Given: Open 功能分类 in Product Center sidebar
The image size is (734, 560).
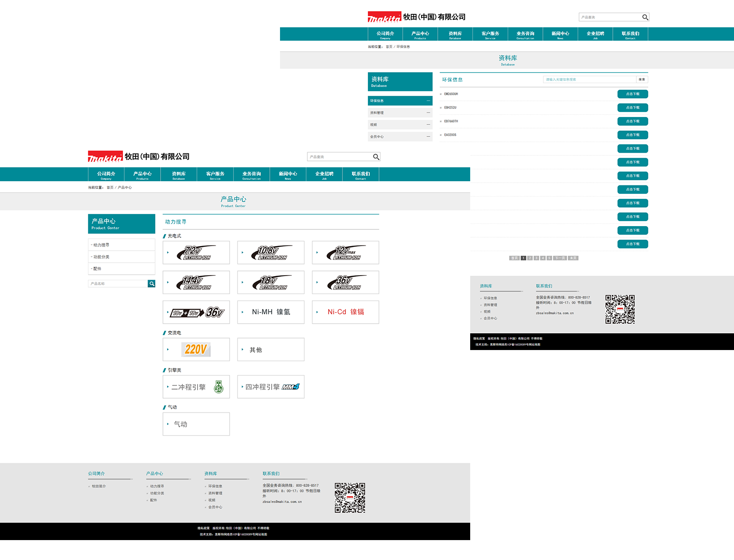Looking at the screenshot, I should tap(101, 257).
